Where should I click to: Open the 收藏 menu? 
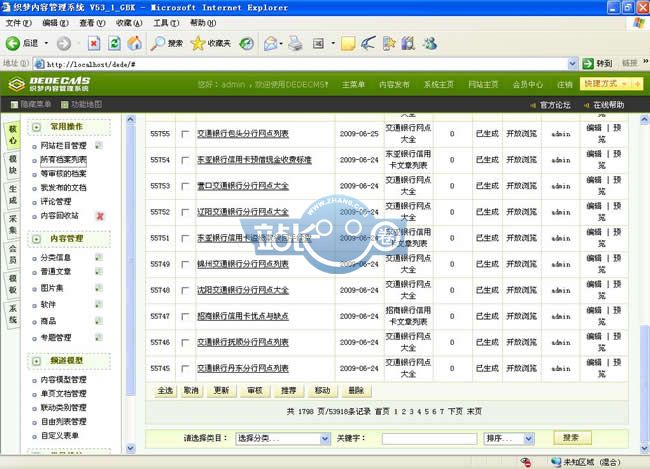129,23
